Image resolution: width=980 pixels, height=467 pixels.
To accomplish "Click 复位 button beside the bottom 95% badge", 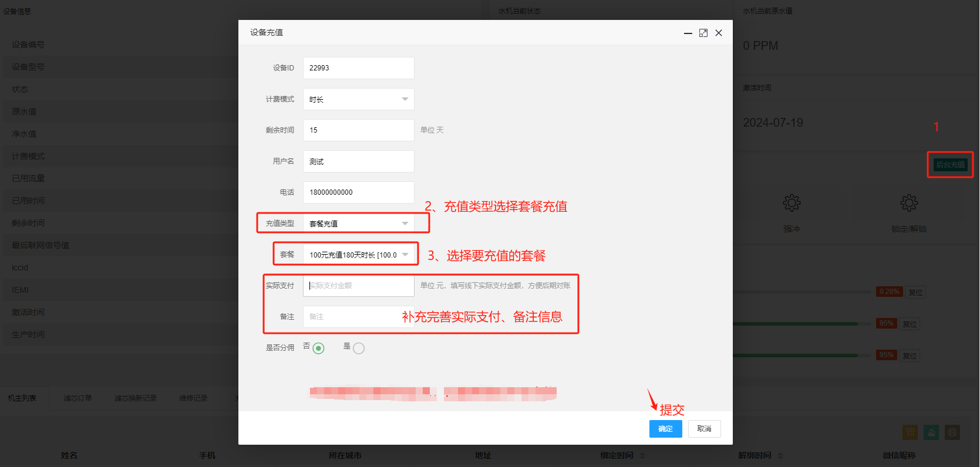I will [910, 356].
